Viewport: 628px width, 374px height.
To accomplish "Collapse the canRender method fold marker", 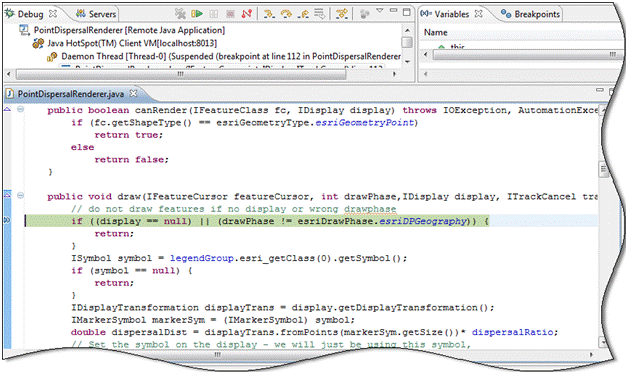I will click(20, 109).
